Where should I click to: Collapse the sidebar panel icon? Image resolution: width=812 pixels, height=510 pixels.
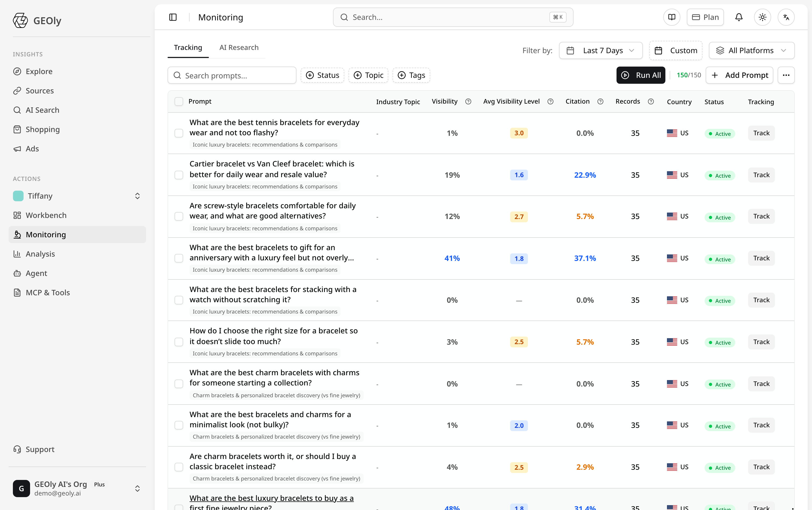pos(173,17)
